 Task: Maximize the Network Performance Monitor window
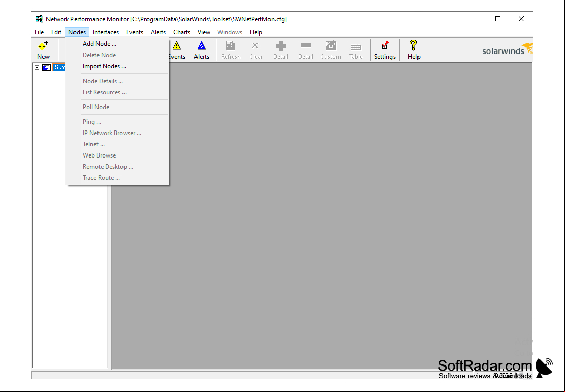coord(498,19)
